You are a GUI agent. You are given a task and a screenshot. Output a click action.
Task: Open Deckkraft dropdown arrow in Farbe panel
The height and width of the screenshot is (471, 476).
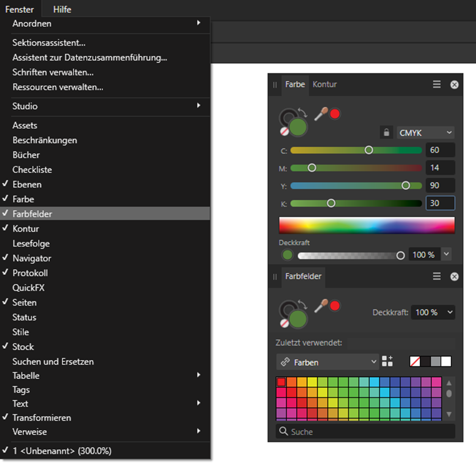click(x=446, y=254)
